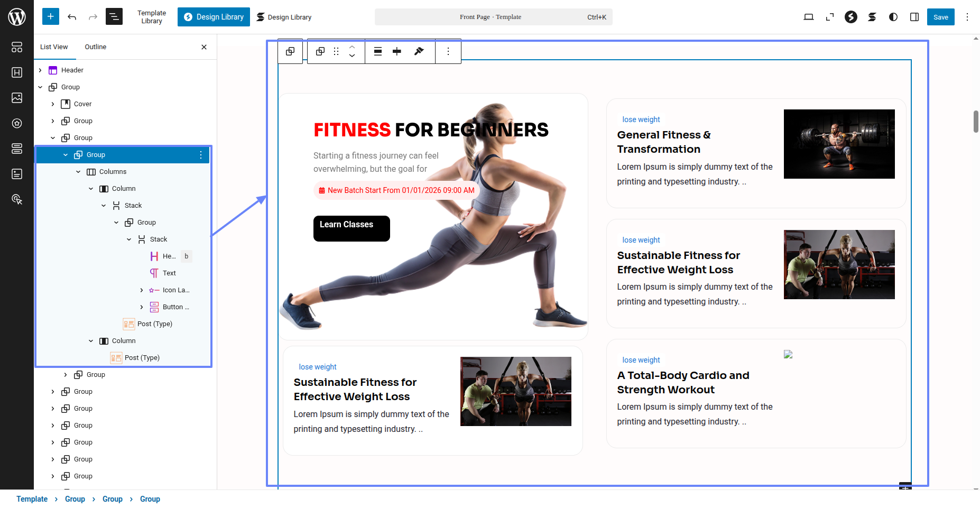980x508 pixels.
Task: Click the Undo arrow icon
Action: click(x=72, y=17)
